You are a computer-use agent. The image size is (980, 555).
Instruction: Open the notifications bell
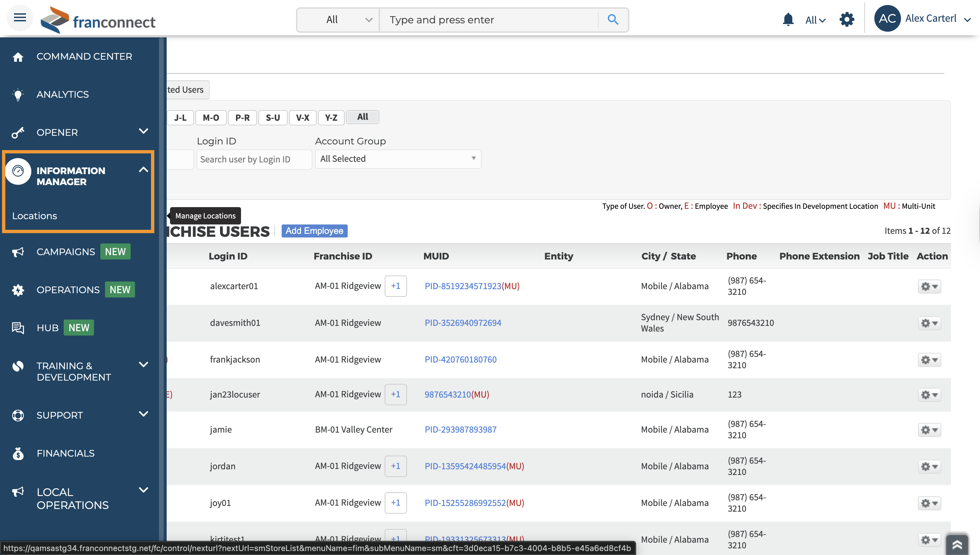point(788,19)
